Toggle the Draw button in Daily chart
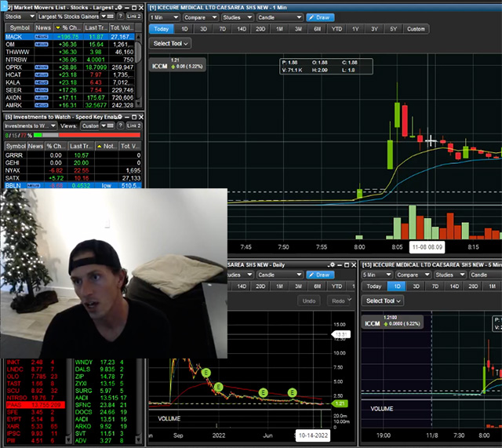Image resolution: width=502 pixels, height=448 pixels. [320, 275]
